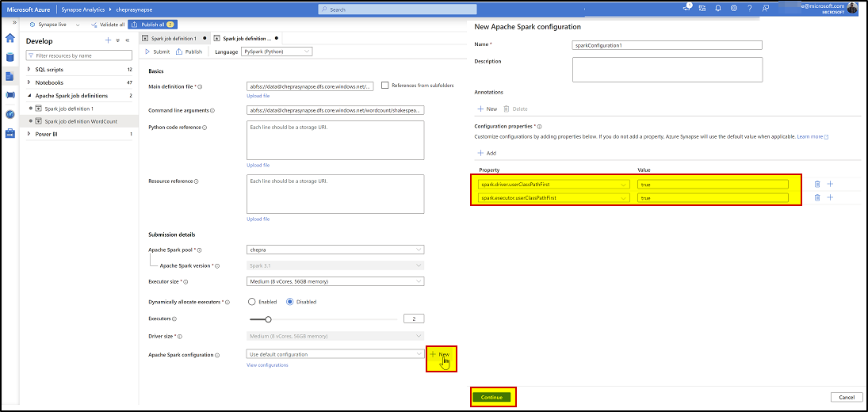Click the Publish all button
Viewport: 868px width, 412px height.
click(153, 25)
